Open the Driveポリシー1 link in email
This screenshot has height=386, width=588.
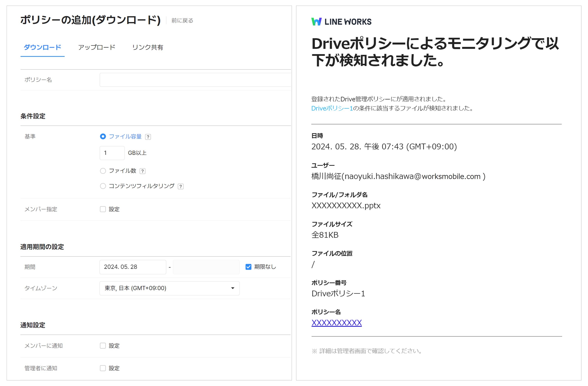[x=332, y=108]
